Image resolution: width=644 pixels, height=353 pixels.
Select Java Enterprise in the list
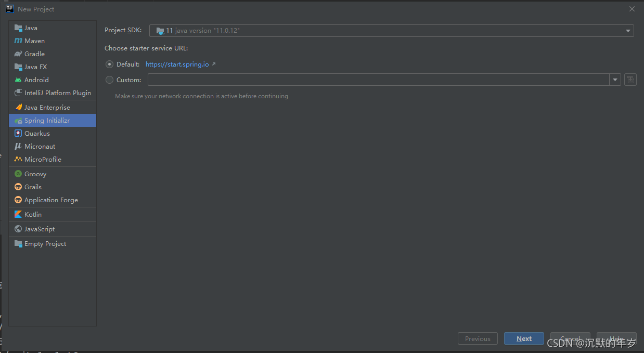click(x=53, y=108)
